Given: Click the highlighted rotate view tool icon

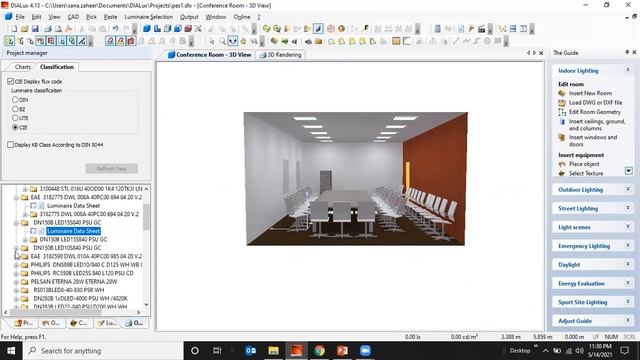Looking at the screenshot, I should (x=233, y=41).
